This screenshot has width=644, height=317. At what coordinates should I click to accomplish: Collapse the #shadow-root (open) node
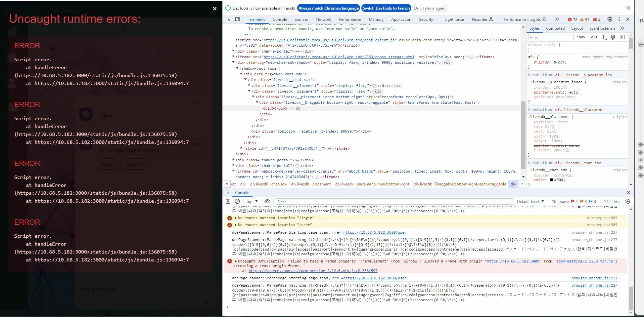(x=237, y=68)
